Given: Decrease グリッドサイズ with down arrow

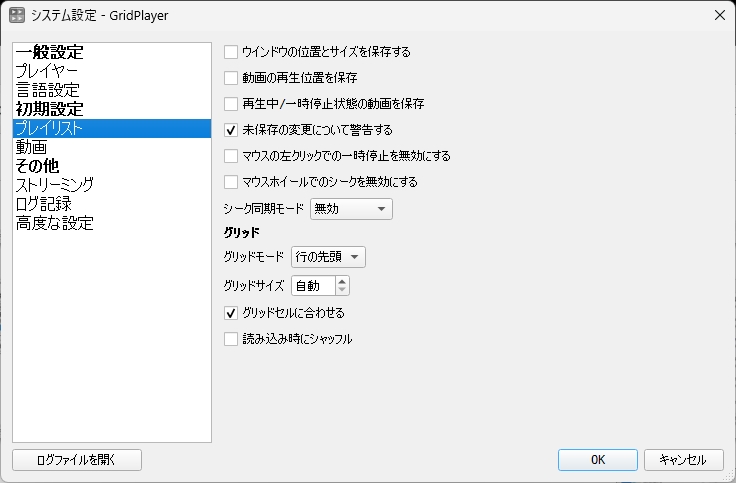Looking at the screenshot, I should coord(343,291).
